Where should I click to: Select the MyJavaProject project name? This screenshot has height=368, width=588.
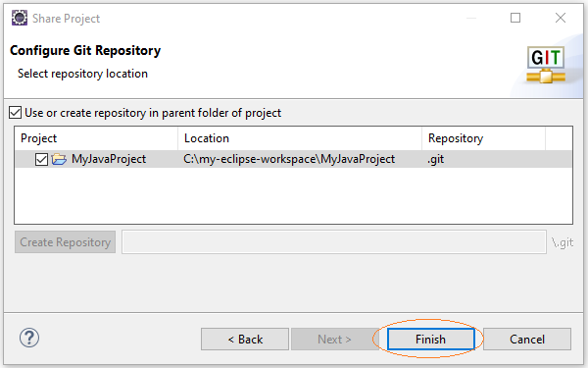[109, 159]
